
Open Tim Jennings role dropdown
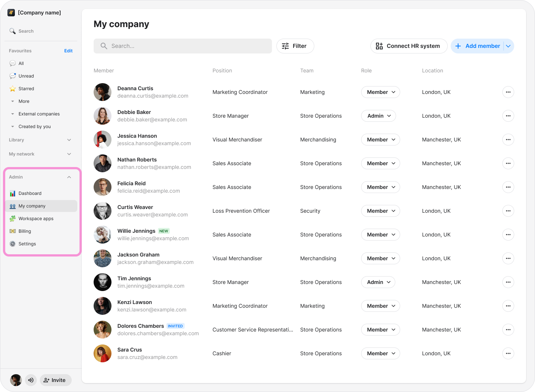378,282
